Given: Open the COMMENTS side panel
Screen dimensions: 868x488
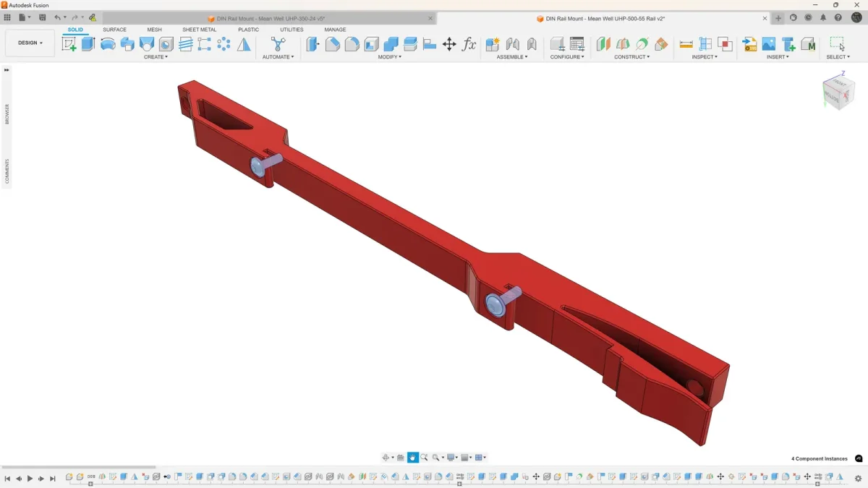Looking at the screenshot, I should pyautogui.click(x=7, y=171).
